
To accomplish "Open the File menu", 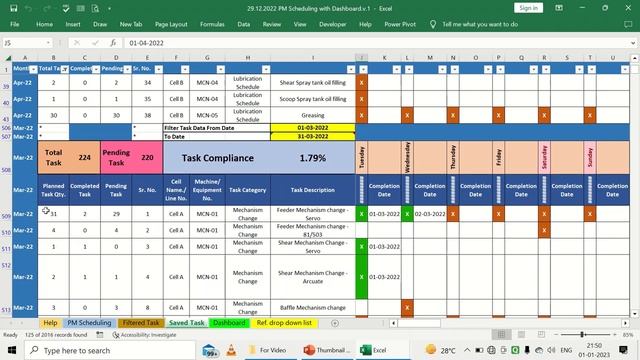I will (x=15, y=24).
